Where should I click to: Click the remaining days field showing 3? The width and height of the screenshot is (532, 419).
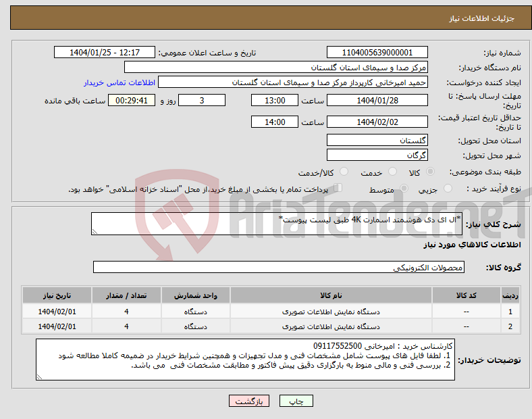click(202, 100)
